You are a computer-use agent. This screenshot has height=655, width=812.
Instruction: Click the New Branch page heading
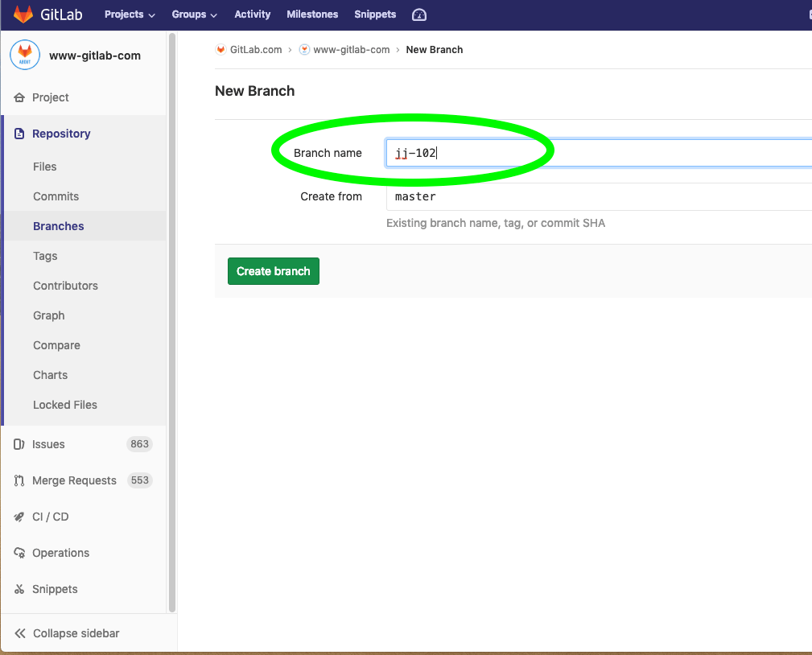255,91
